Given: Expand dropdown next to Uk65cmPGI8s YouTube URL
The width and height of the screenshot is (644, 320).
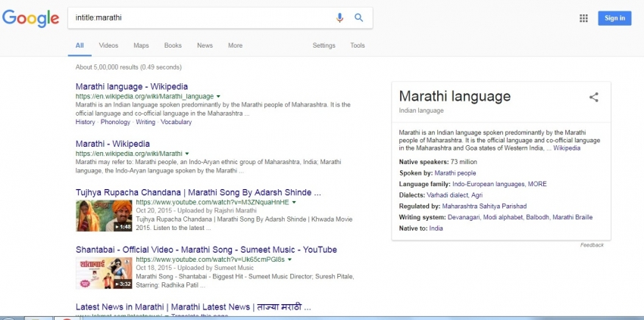Looking at the screenshot, I should (289, 259).
